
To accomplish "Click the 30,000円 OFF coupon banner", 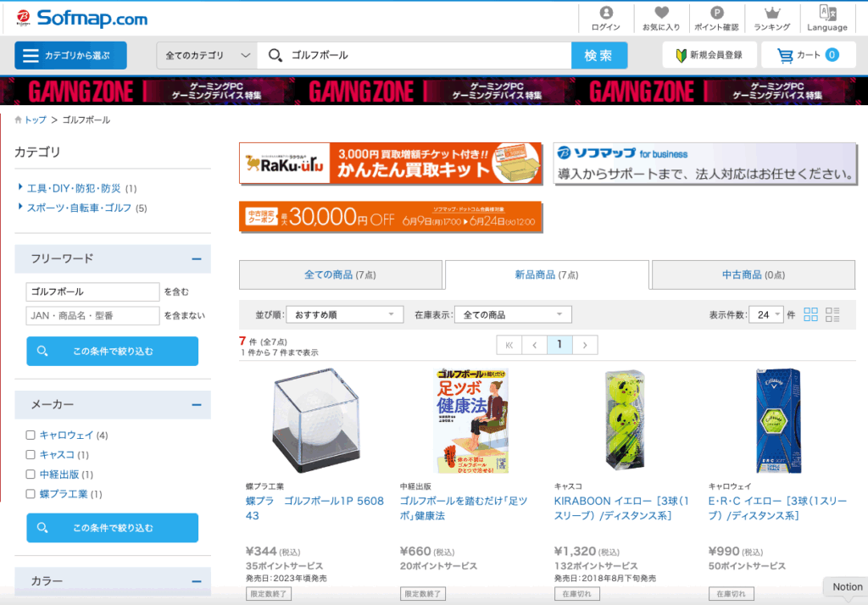I will tap(390, 217).
